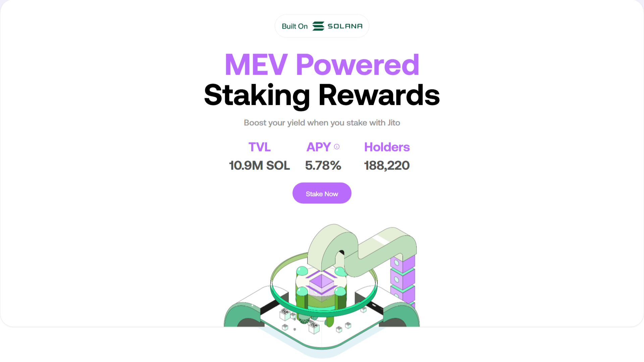Select the APY heading label
Image resolution: width=644 pixels, height=362 pixels.
click(x=319, y=147)
